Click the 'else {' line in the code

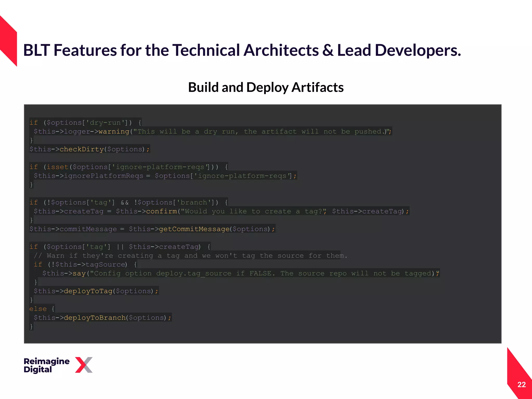(x=42, y=309)
